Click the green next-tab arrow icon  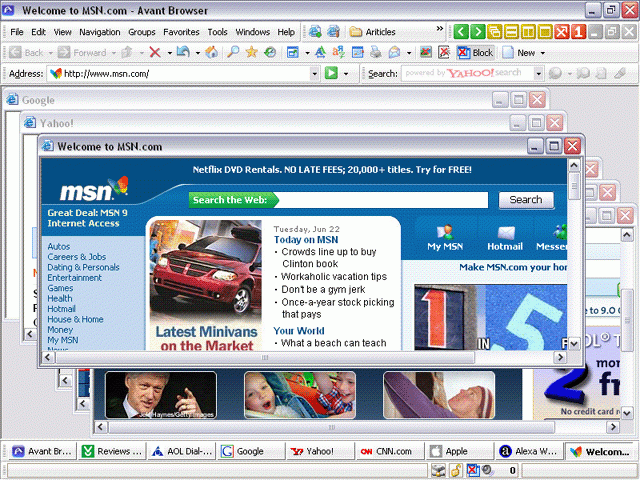click(478, 32)
